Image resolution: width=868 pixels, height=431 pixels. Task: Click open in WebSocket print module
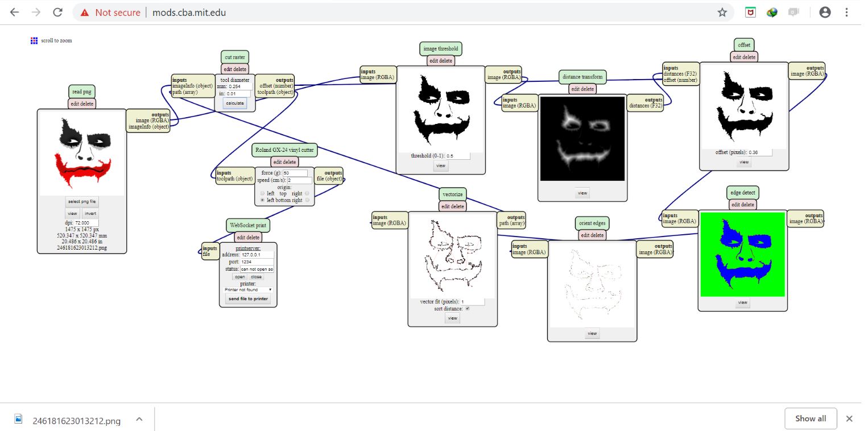[239, 277]
